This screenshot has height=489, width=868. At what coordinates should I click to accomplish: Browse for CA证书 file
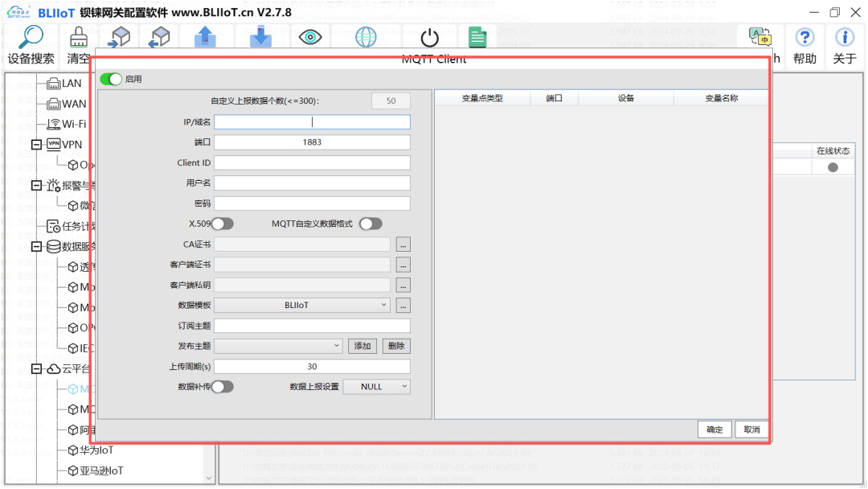[403, 244]
